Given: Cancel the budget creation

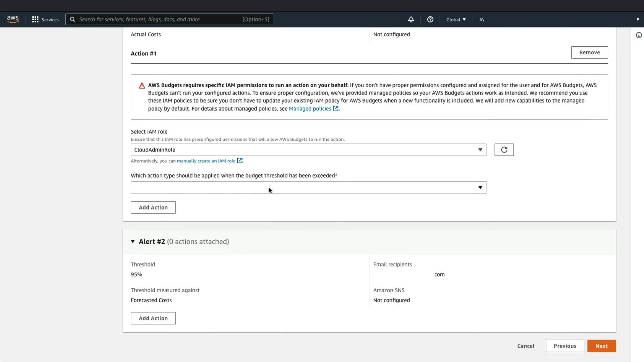Looking at the screenshot, I should point(526,346).
